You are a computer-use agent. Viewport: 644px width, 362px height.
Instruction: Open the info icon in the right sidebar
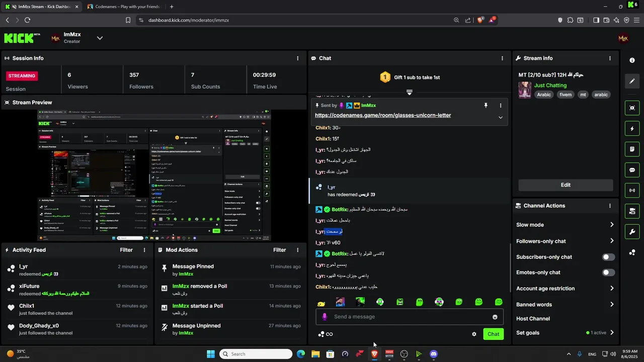pos(632,60)
